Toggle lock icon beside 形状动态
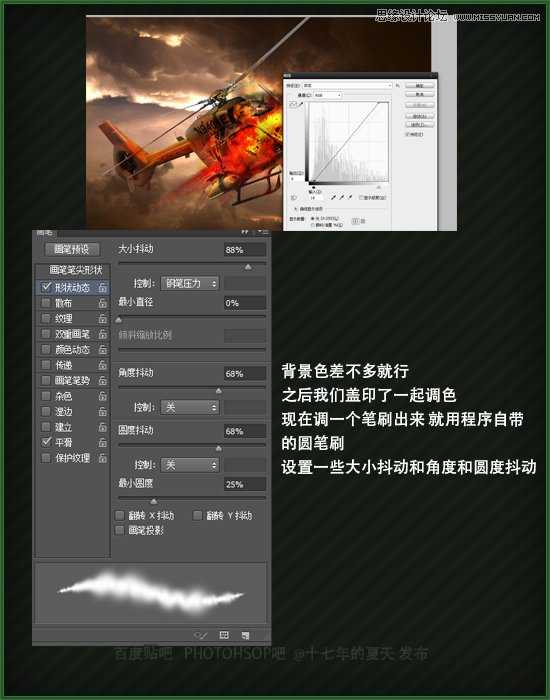The height and width of the screenshot is (700, 550). pos(103,288)
